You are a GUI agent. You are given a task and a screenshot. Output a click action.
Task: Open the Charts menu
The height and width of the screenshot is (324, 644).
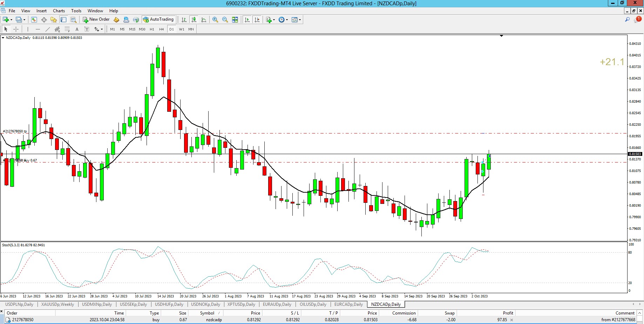59,11
